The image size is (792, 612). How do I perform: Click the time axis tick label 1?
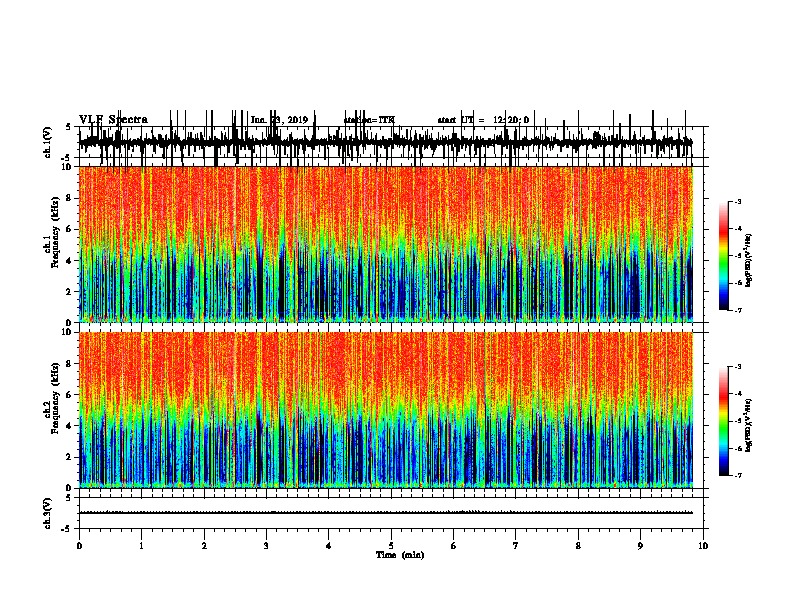coord(141,546)
